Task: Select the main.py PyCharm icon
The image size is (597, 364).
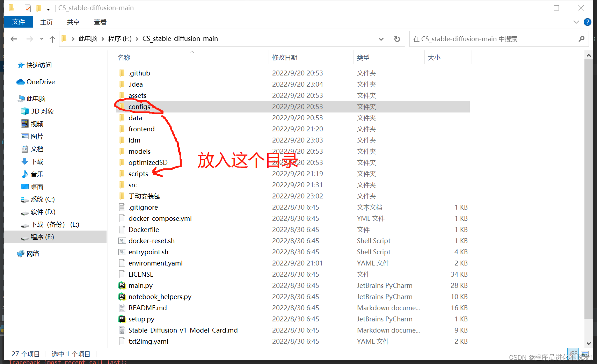Action: 122,285
